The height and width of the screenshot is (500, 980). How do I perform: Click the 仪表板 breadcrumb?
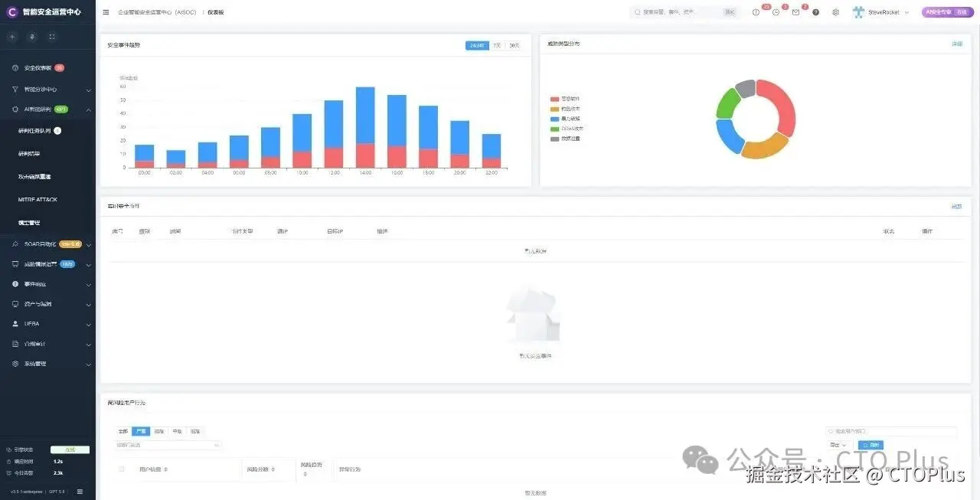point(216,12)
